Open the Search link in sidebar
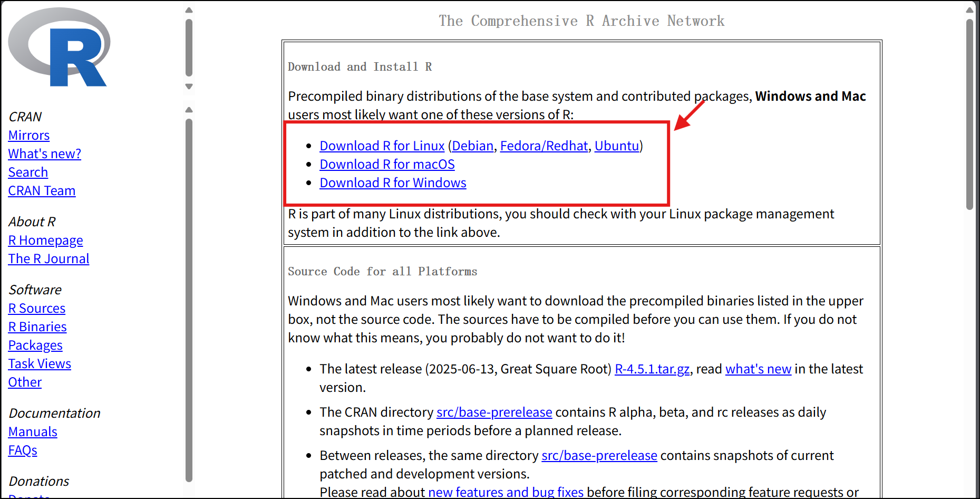The image size is (980, 499). point(28,172)
